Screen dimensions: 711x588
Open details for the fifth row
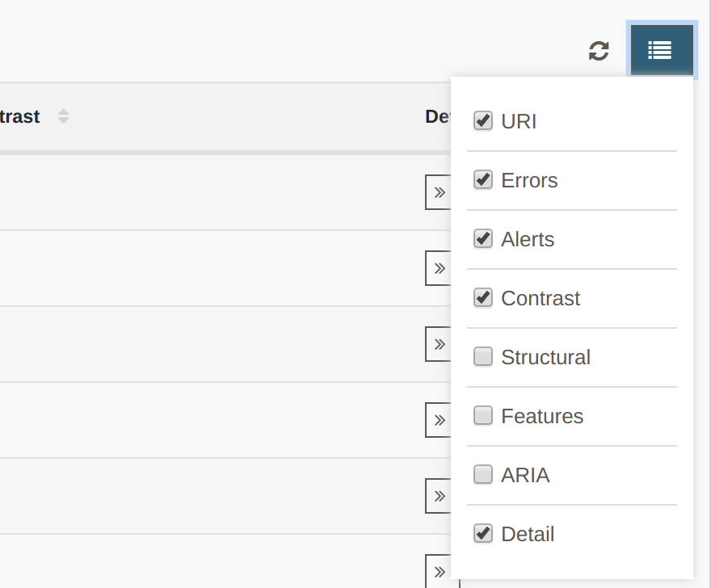click(x=438, y=495)
